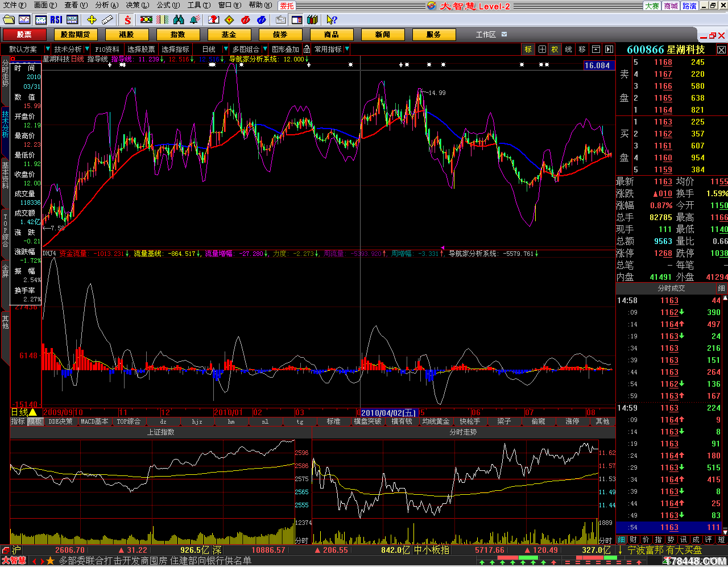Toggle the 权 adjustment button
This screenshot has width=728, height=567.
555,49
